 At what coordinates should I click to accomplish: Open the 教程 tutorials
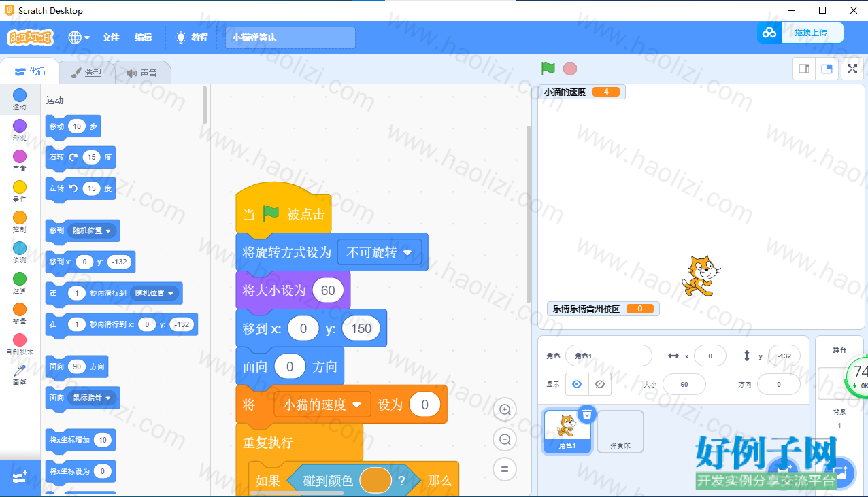pyautogui.click(x=192, y=37)
